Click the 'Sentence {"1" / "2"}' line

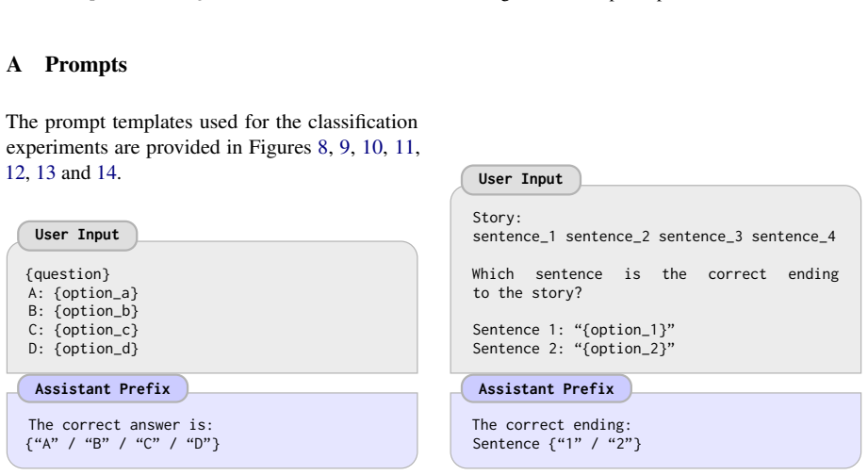point(556,444)
